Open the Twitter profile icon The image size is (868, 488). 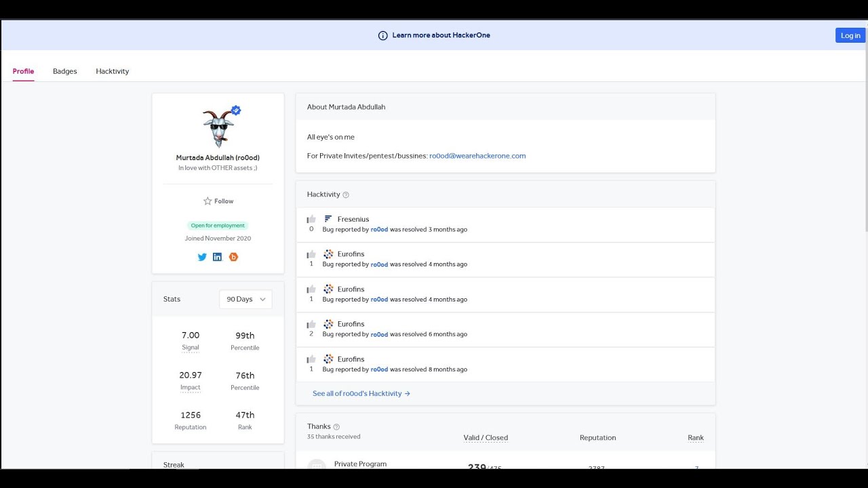pyautogui.click(x=202, y=257)
